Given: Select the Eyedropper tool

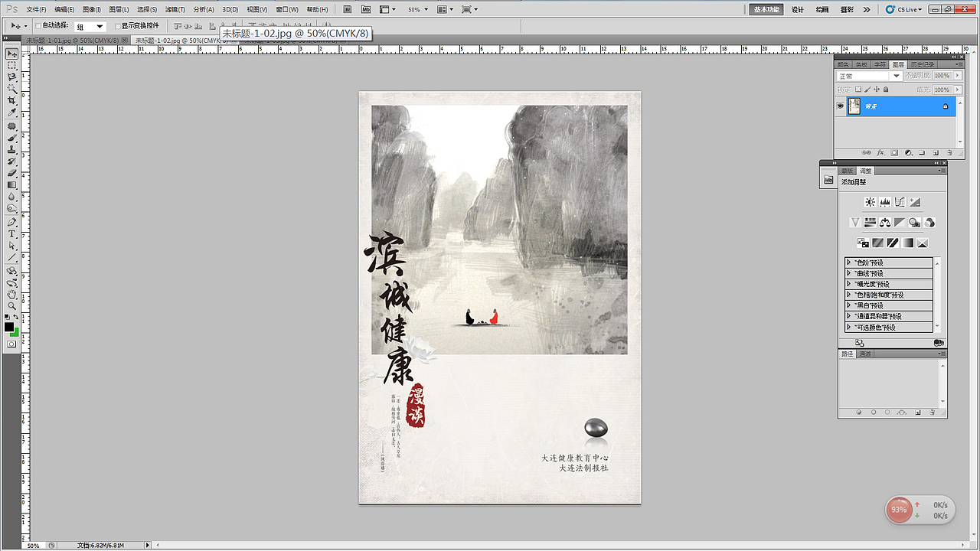Looking at the screenshot, I should 11,113.
